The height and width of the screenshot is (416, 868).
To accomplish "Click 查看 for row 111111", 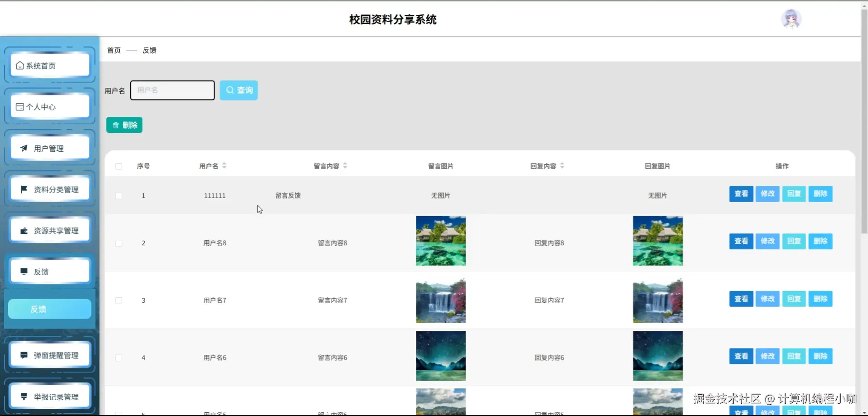I will 741,194.
